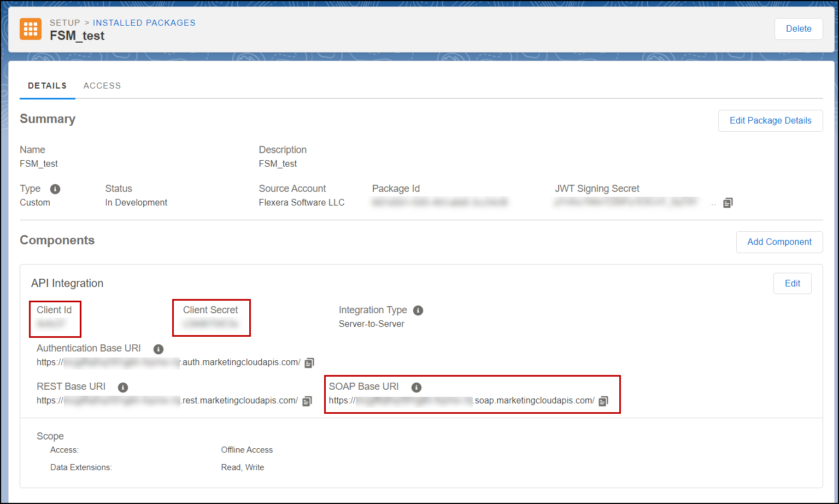The width and height of the screenshot is (839, 504).
Task: Click the REST Base URI info icon
Action: pos(123,388)
